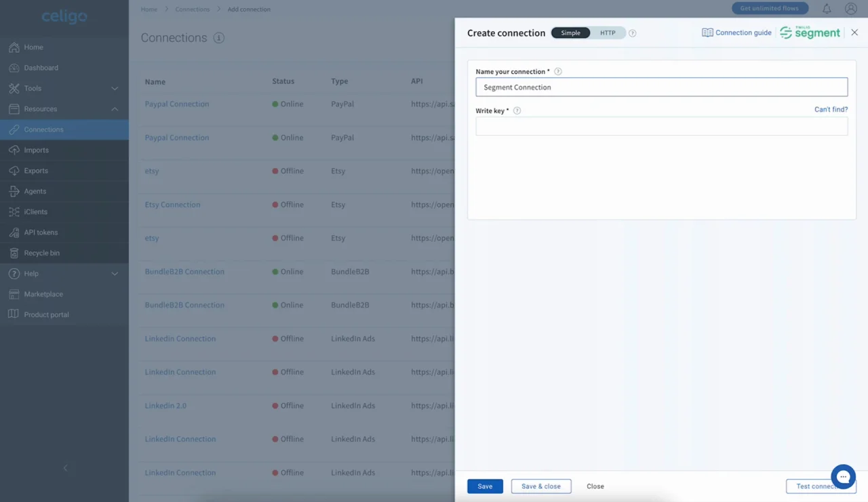Image resolution: width=868 pixels, height=502 pixels.
Task: Collapse the sidebar with the arrow
Action: click(x=65, y=468)
